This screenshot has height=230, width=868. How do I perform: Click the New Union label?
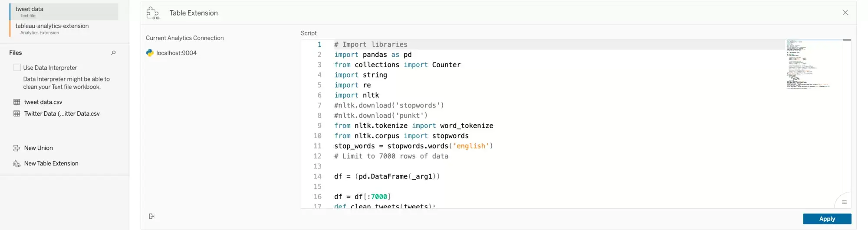[x=39, y=148]
